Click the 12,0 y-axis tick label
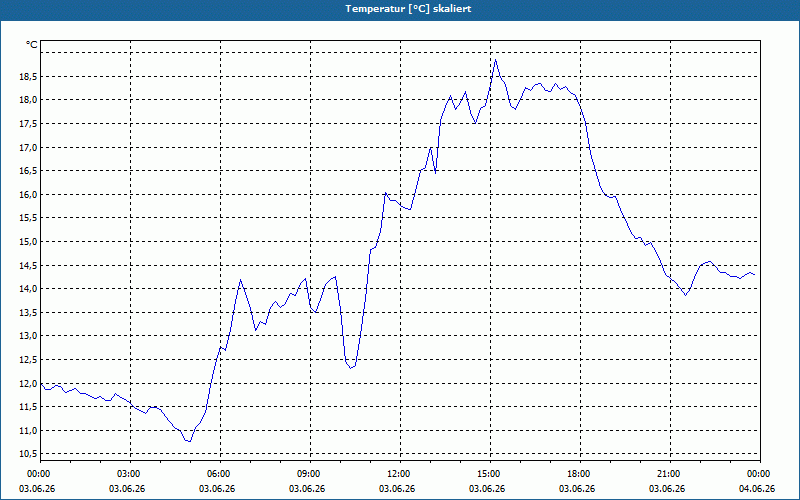This screenshot has width=800, height=500. click(28, 383)
